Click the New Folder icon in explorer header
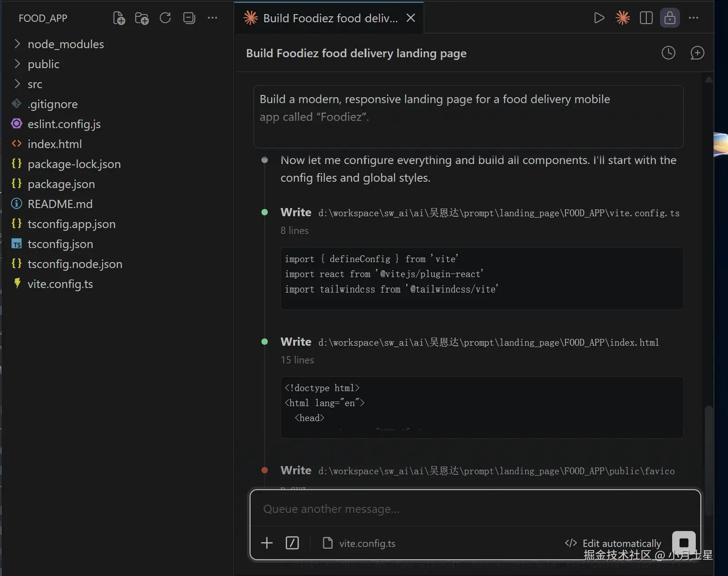The image size is (728, 576). point(142,18)
